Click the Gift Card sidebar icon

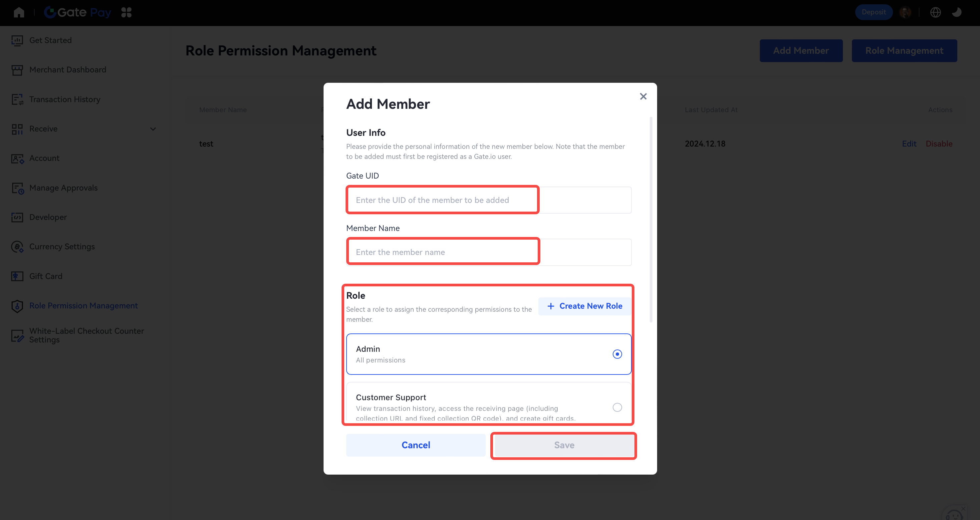pyautogui.click(x=17, y=276)
